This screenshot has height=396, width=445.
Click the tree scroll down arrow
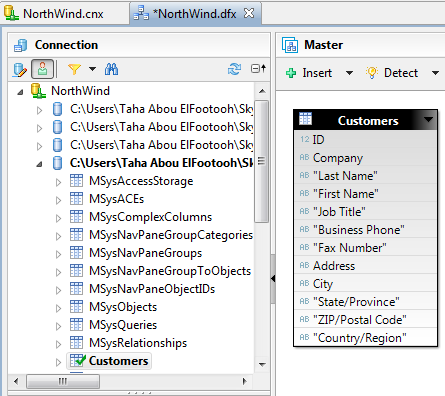click(262, 364)
